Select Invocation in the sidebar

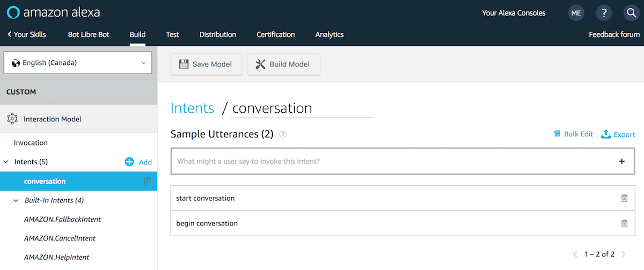[x=31, y=143]
